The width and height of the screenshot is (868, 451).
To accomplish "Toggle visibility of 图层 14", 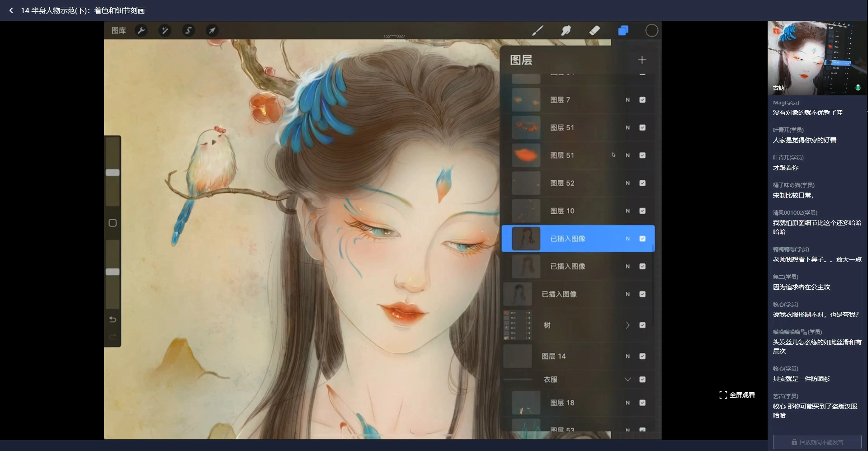I will click(x=642, y=356).
